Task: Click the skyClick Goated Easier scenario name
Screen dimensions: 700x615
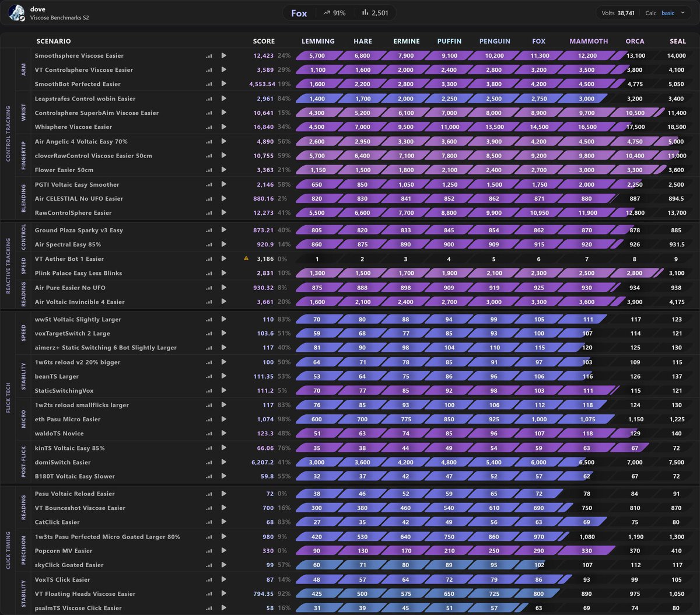Action: 69,565
